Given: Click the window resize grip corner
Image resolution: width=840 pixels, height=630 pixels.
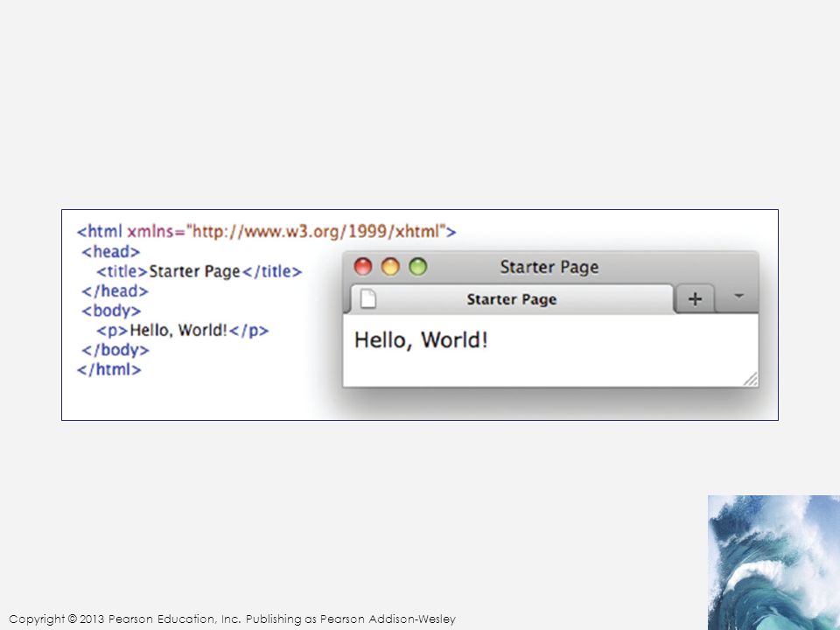Looking at the screenshot, I should click(x=751, y=379).
